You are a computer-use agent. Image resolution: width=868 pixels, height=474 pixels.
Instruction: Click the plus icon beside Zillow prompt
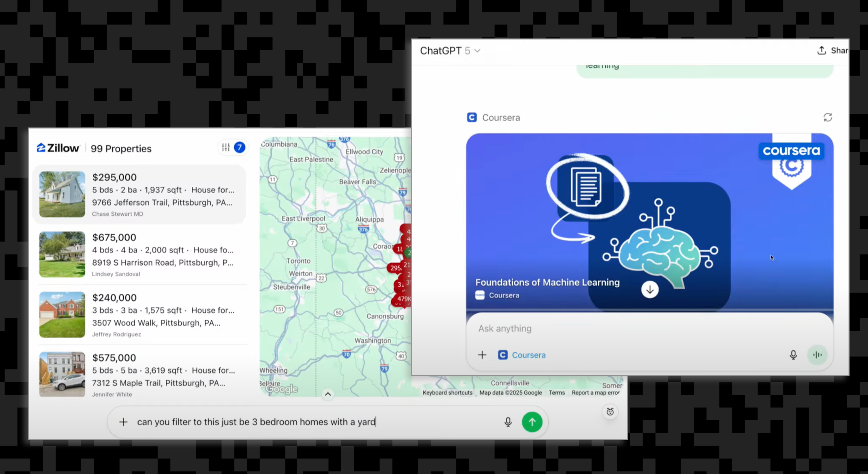[x=123, y=422]
